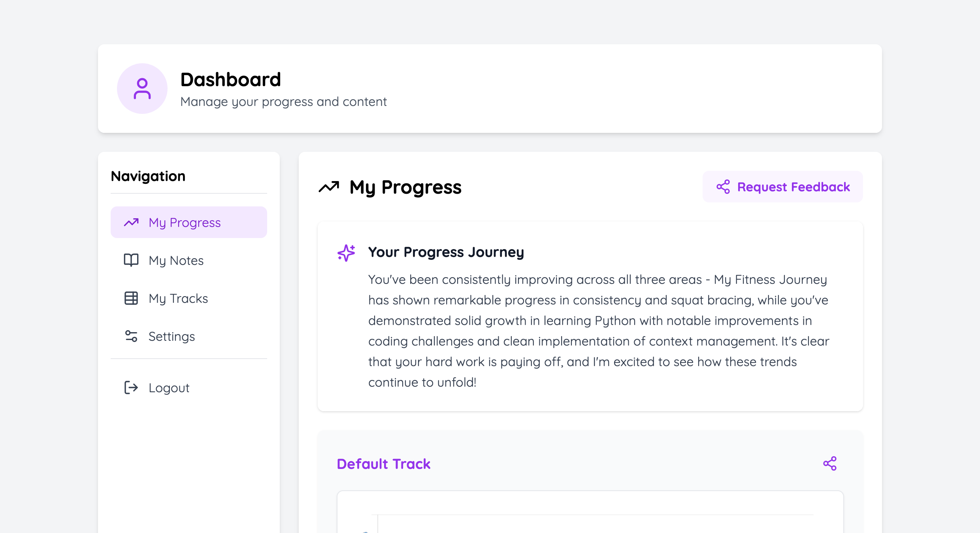Click the share icon inside Request Feedback button
This screenshot has height=533, width=980.
(x=724, y=187)
